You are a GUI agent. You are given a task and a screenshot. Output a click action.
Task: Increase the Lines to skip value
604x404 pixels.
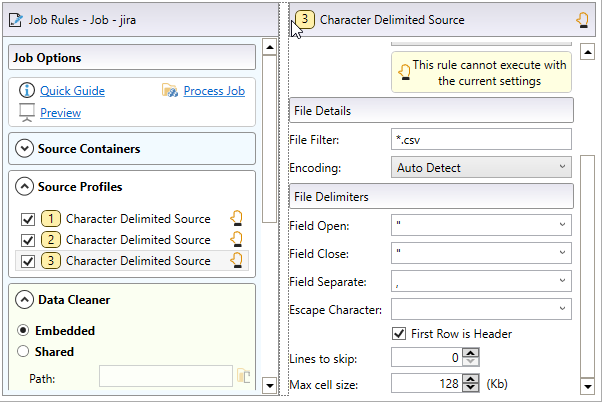click(x=471, y=353)
